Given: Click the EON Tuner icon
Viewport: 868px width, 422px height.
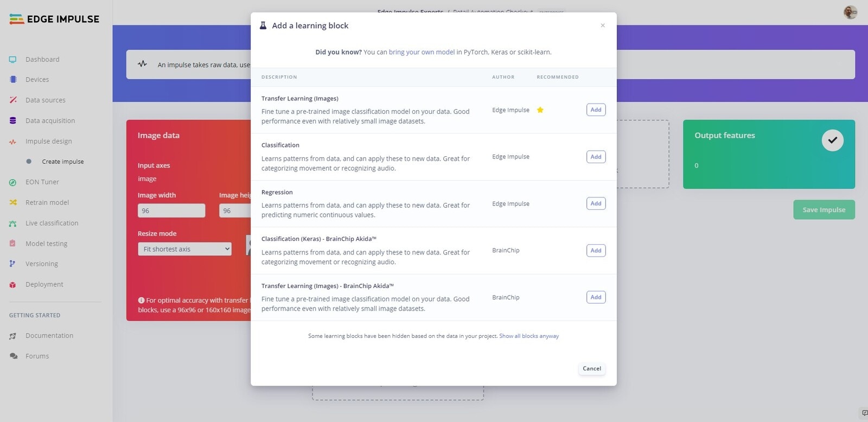Looking at the screenshot, I should [13, 182].
